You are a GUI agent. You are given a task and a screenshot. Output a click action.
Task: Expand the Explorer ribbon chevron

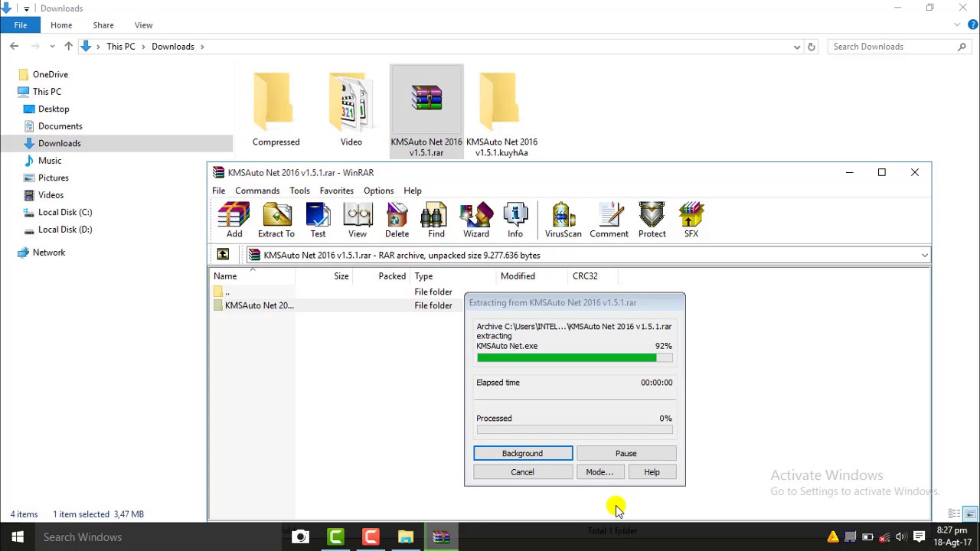[957, 25]
